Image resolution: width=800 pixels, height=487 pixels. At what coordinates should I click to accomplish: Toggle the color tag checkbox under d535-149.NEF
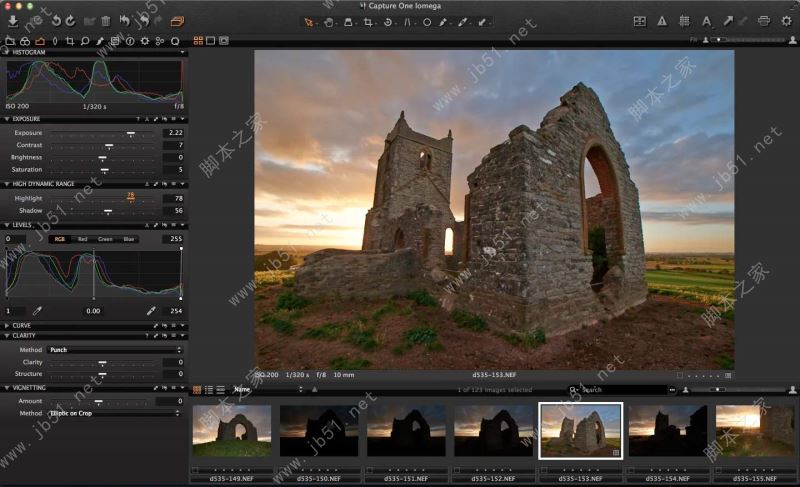[x=195, y=470]
